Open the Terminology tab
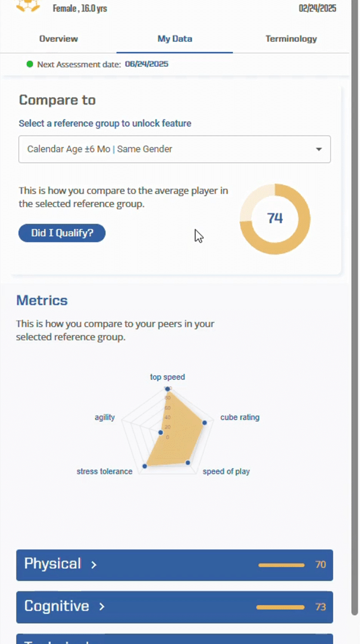Image resolution: width=360 pixels, height=644 pixels. pyautogui.click(x=291, y=39)
